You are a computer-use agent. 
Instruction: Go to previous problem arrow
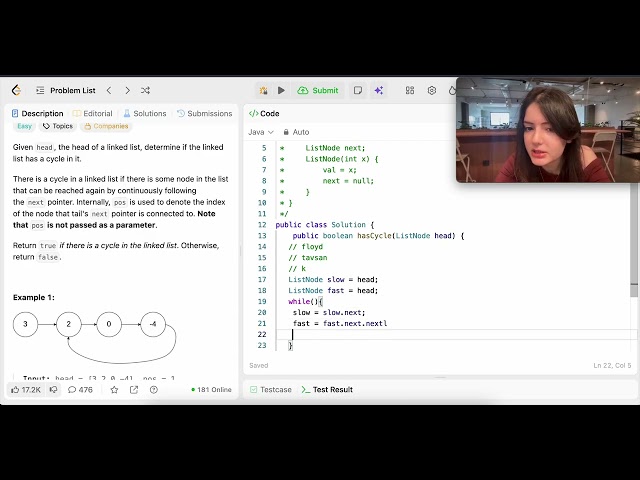pos(109,91)
